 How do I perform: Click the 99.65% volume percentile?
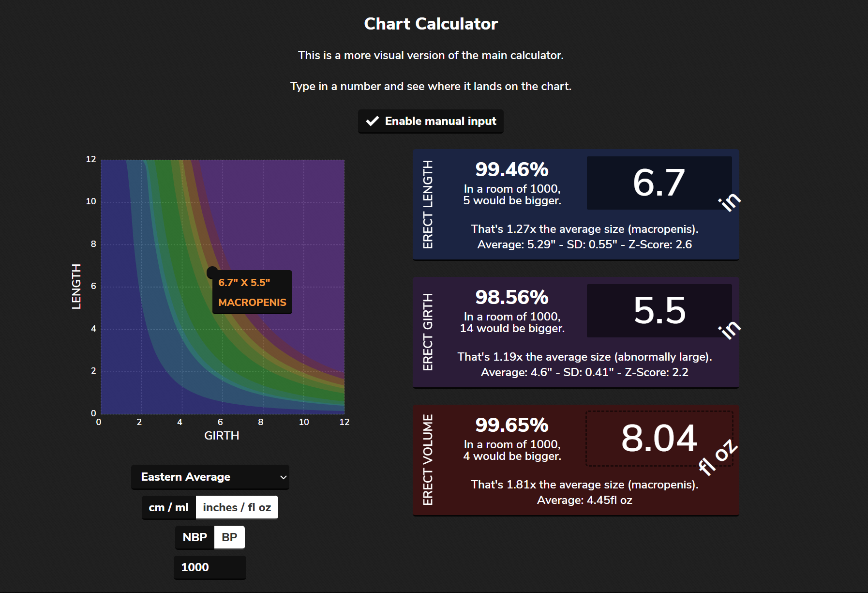point(512,425)
